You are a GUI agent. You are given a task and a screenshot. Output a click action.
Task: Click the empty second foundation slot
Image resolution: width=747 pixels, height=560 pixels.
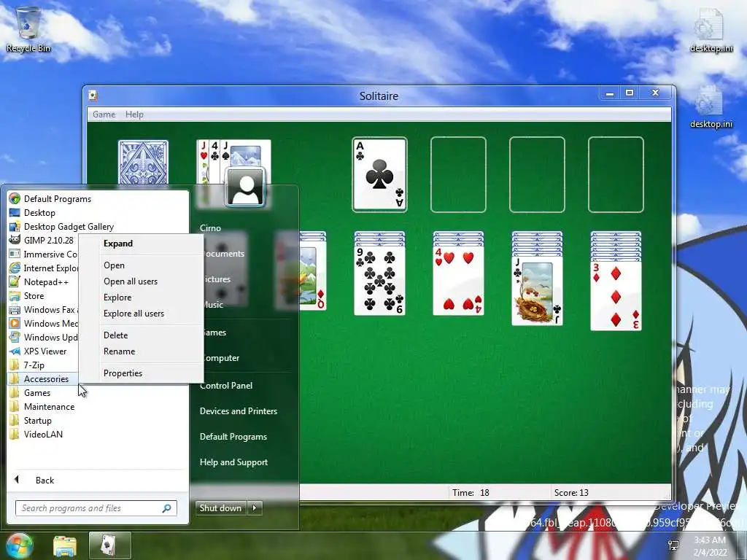coord(458,175)
